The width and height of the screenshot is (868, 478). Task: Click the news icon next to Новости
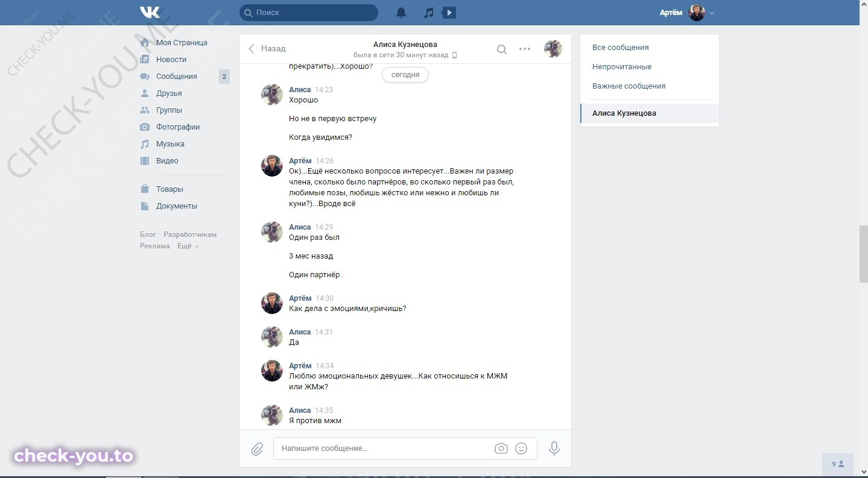145,60
